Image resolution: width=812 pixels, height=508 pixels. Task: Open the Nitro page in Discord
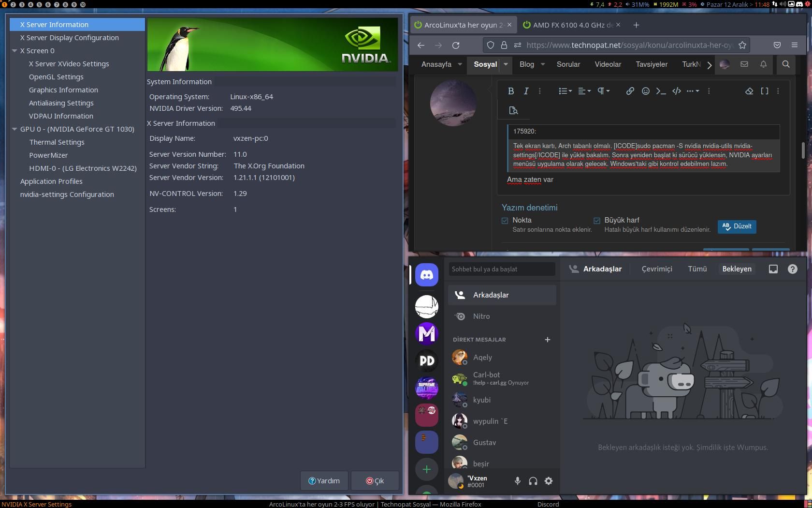click(x=502, y=316)
